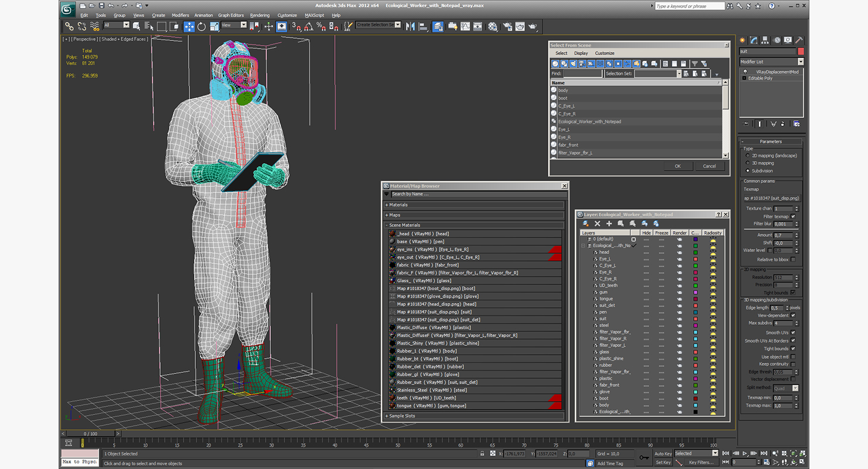This screenshot has height=469, width=868.
Task: Select 2D mapping (landscape) radio button
Action: point(747,155)
